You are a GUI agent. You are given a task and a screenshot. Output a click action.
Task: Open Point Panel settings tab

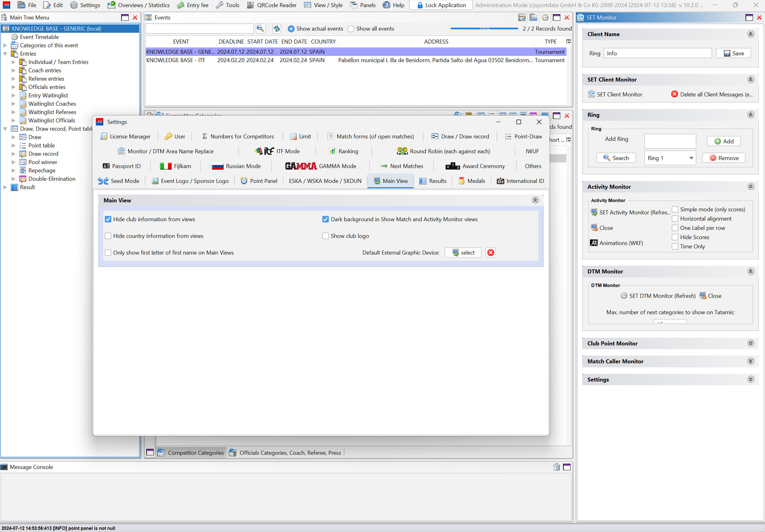(259, 181)
